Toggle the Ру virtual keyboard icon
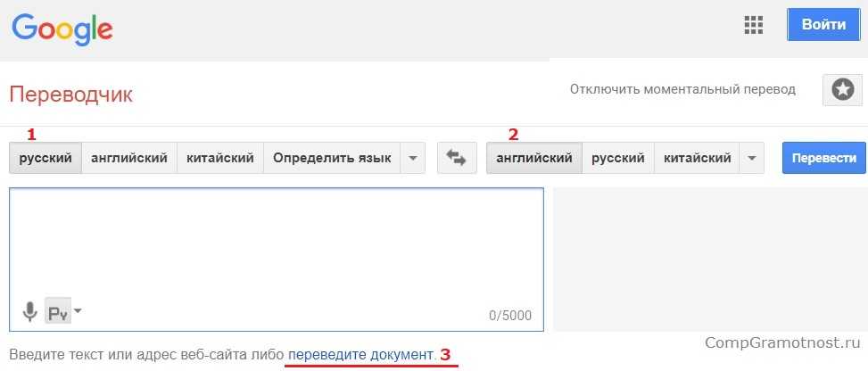868x371 pixels. click(x=58, y=312)
